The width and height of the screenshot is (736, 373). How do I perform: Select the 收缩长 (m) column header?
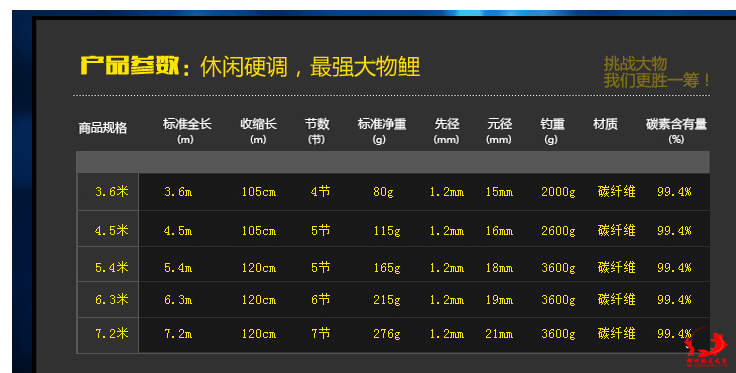pyautogui.click(x=258, y=131)
